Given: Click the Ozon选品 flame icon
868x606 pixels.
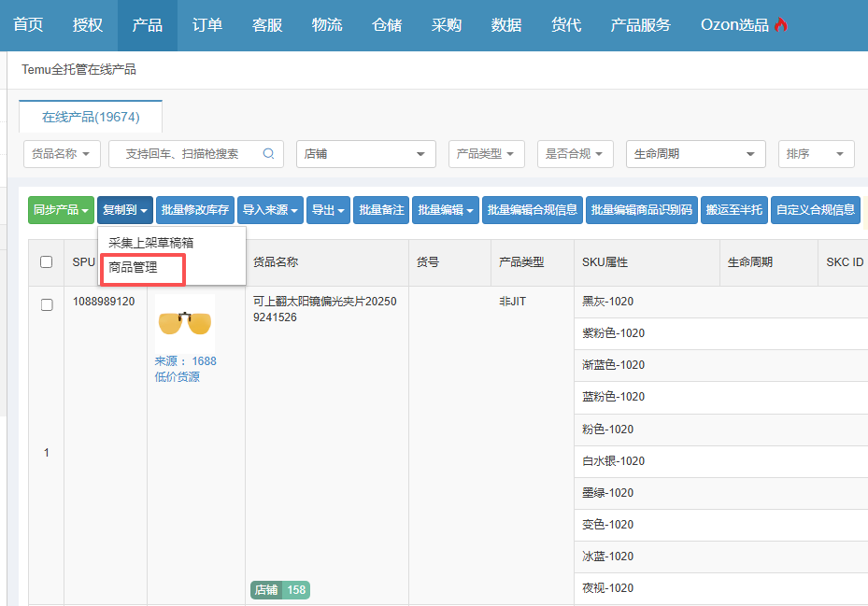Looking at the screenshot, I should pyautogui.click(x=780, y=25).
